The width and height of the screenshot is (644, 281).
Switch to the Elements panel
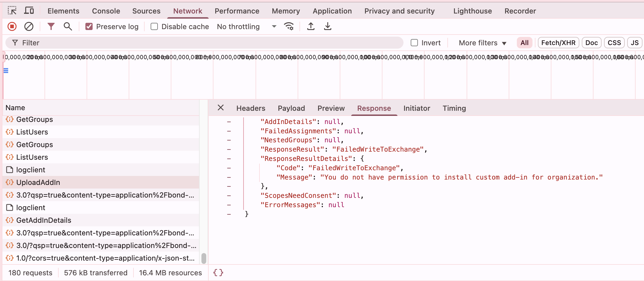(63, 11)
